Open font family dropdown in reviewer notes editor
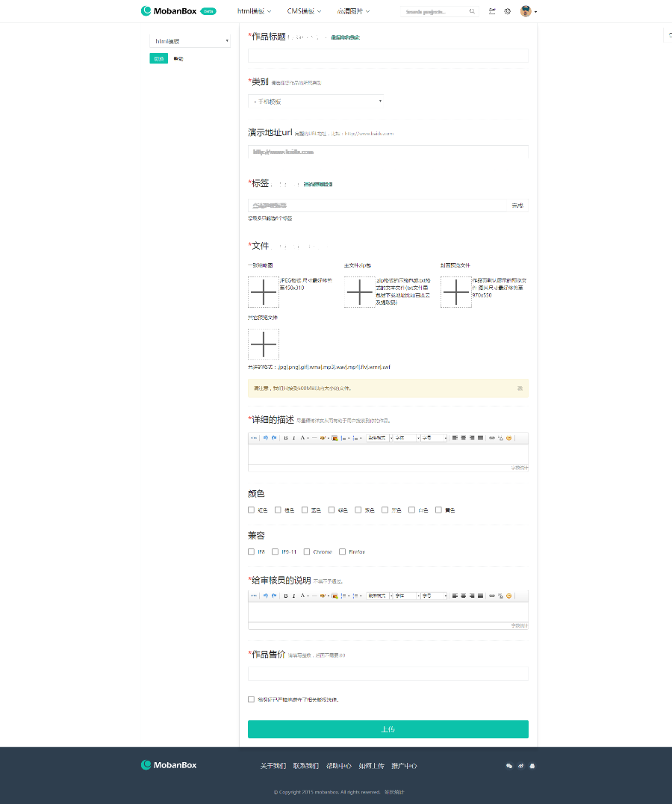672x804 pixels. [x=407, y=596]
